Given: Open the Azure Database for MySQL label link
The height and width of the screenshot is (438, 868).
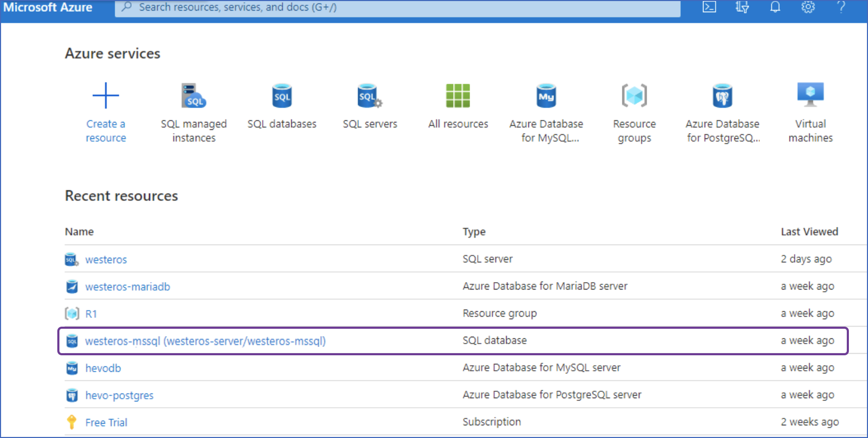Looking at the screenshot, I should point(546,130).
